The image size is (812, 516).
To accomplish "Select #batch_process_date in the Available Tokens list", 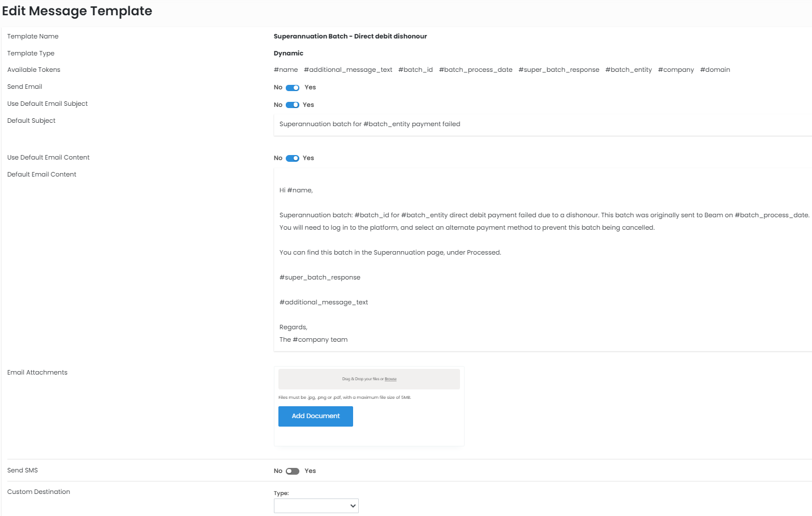I will pyautogui.click(x=475, y=70).
